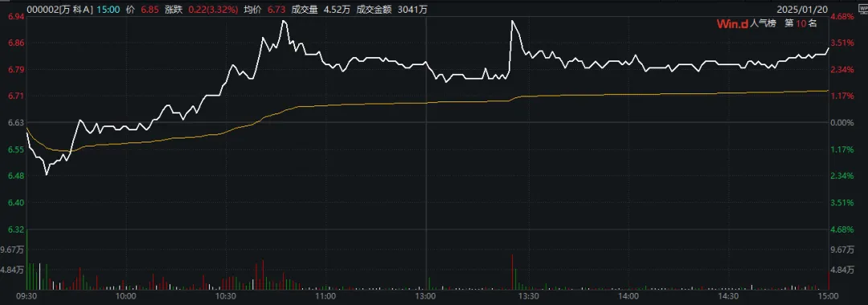
Task: Click the tall red volume bar near 13:25
Action: tap(513, 272)
